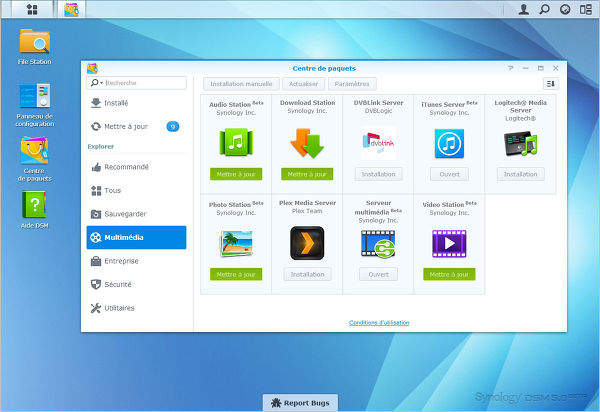The height and width of the screenshot is (412, 600).
Task: Open the Mettre à jour section
Action: [125, 126]
